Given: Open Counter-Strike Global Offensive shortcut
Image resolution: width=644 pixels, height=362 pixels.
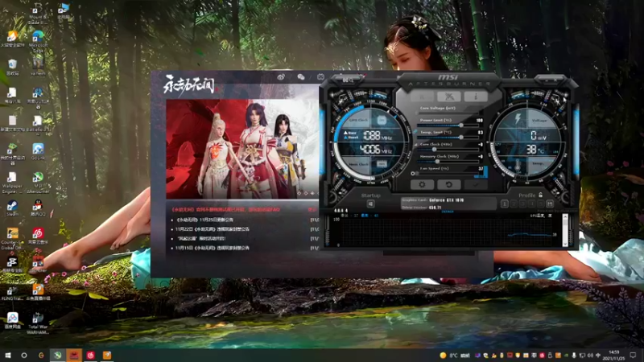Looking at the screenshot, I should tap(12, 239).
